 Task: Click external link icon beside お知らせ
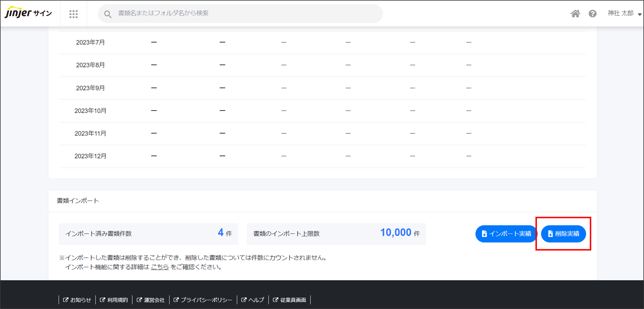(65, 299)
